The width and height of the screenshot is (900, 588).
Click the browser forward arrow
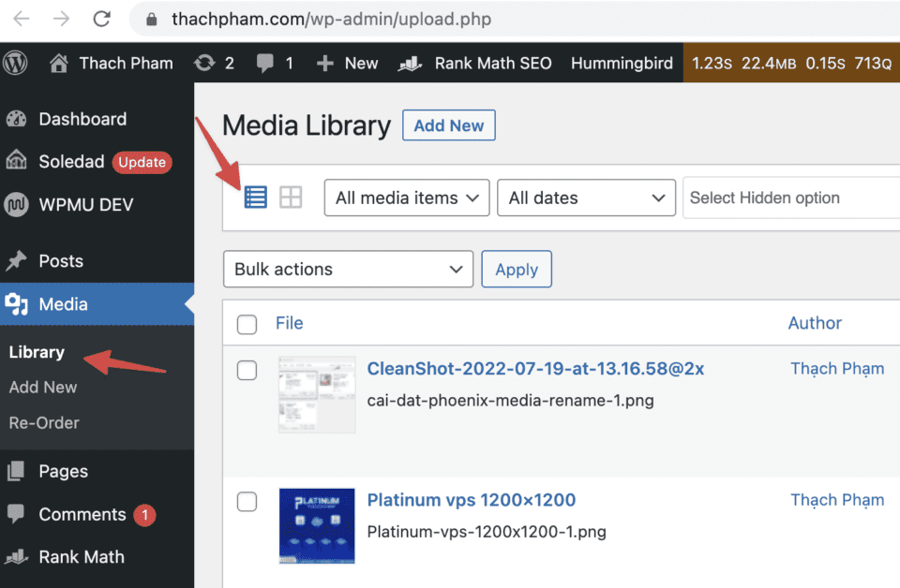pos(61,19)
